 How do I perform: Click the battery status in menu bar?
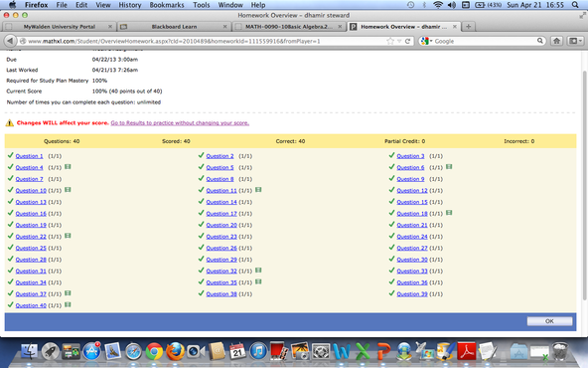488,5
